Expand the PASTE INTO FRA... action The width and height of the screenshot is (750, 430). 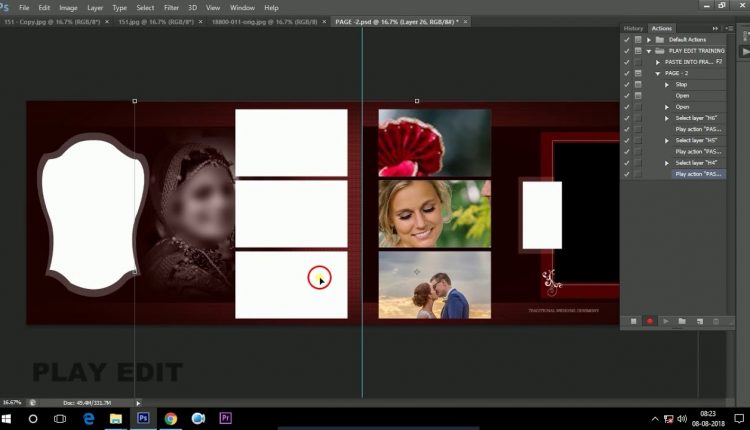(658, 62)
